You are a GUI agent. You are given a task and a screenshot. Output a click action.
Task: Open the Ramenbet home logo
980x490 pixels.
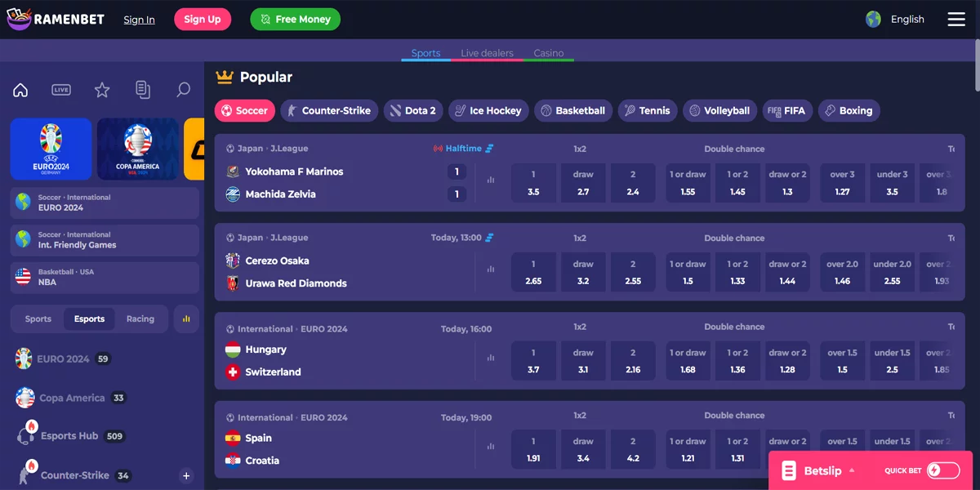[56, 19]
